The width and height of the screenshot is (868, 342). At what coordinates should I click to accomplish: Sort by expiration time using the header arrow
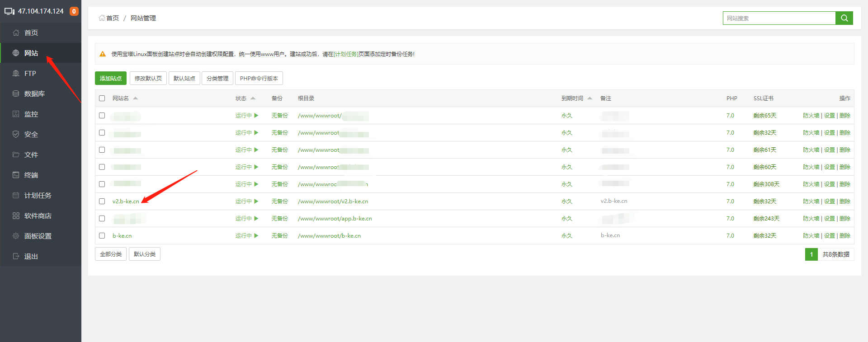590,98
